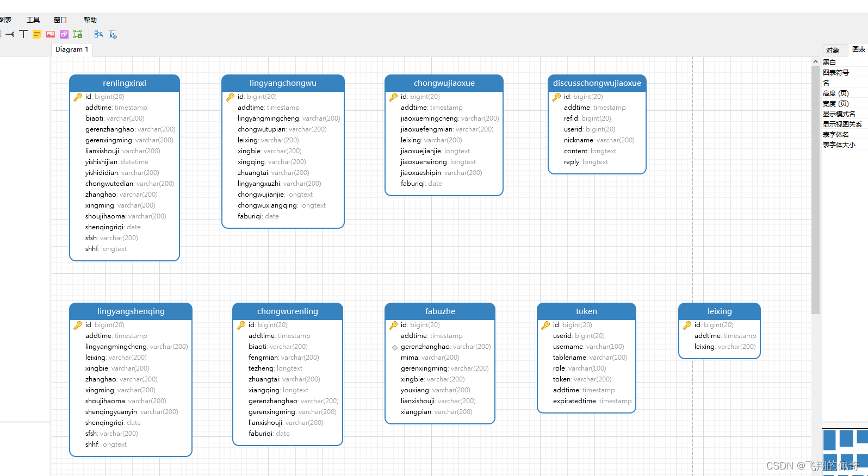Select the leixing table header

point(720,311)
